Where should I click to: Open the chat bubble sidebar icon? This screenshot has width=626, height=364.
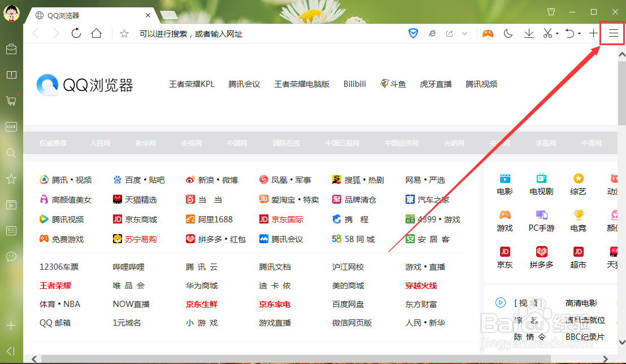(x=11, y=256)
